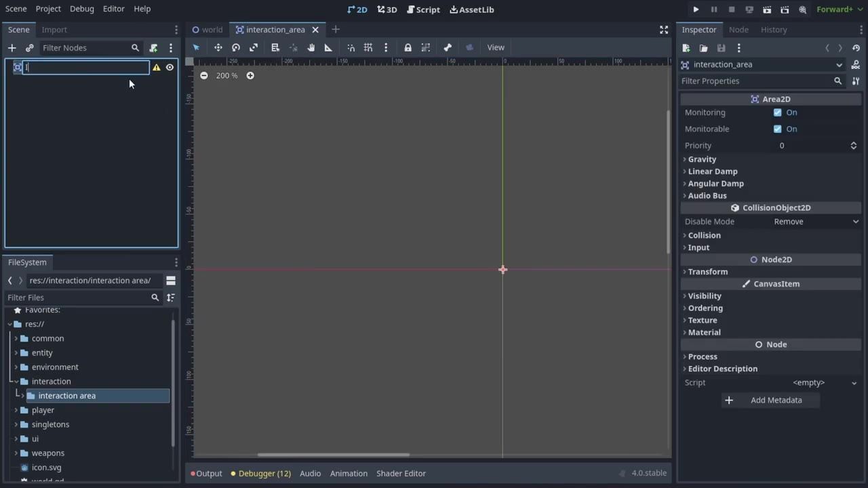Toggle Smart Snap in viewport toolbar
The height and width of the screenshot is (488, 868).
tap(351, 47)
